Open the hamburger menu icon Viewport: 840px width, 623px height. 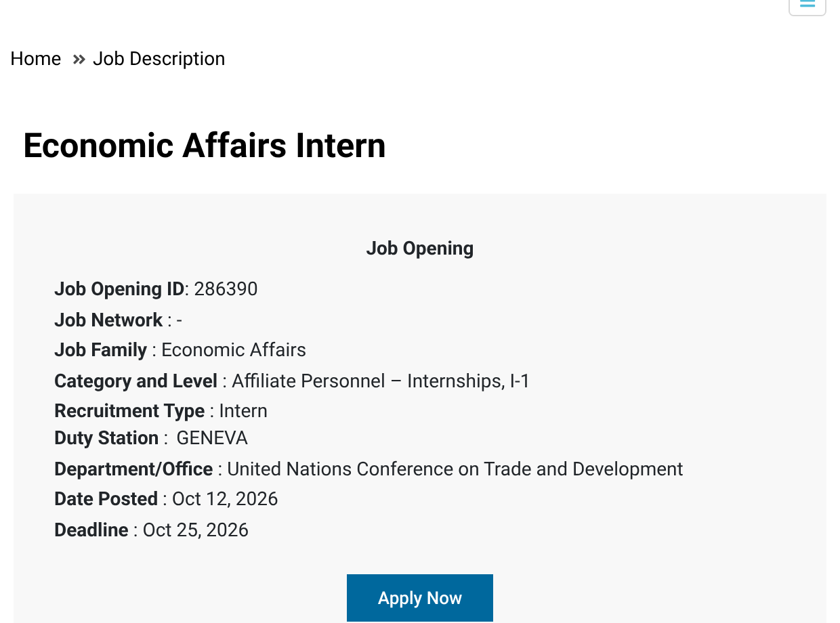[x=807, y=5]
